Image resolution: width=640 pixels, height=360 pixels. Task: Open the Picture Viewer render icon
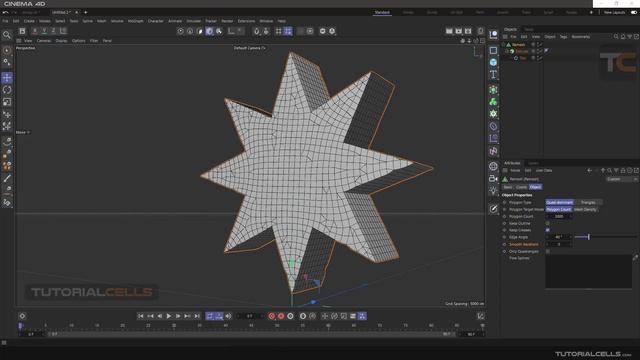pos(458,31)
